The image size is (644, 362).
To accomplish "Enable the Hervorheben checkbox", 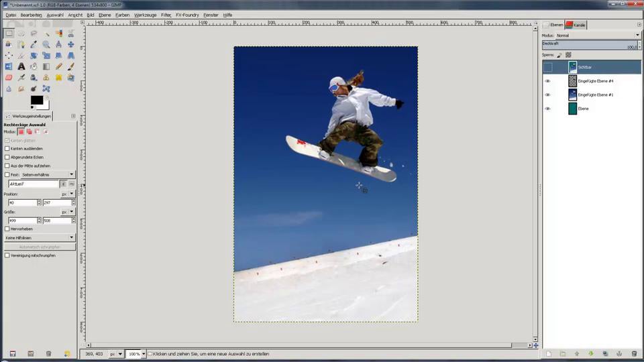I will [x=7, y=229].
